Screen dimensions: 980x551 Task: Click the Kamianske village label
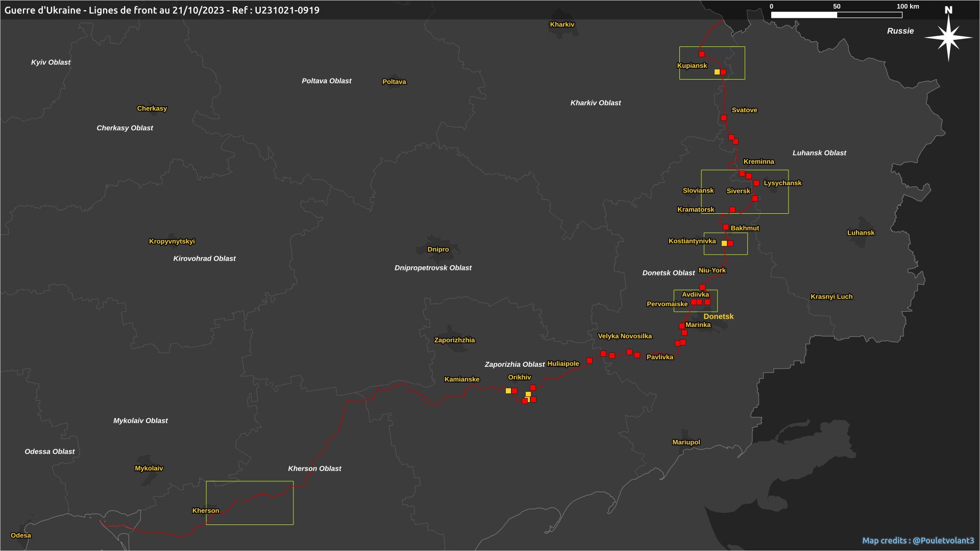coord(461,380)
